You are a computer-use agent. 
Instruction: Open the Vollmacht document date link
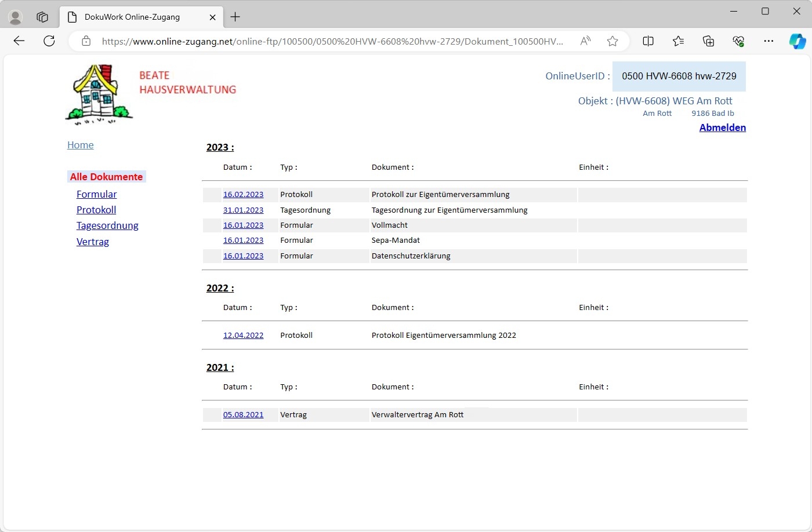pos(243,225)
